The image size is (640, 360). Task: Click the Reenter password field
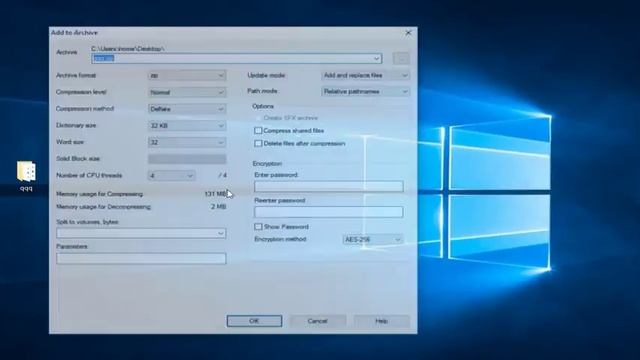(329, 212)
